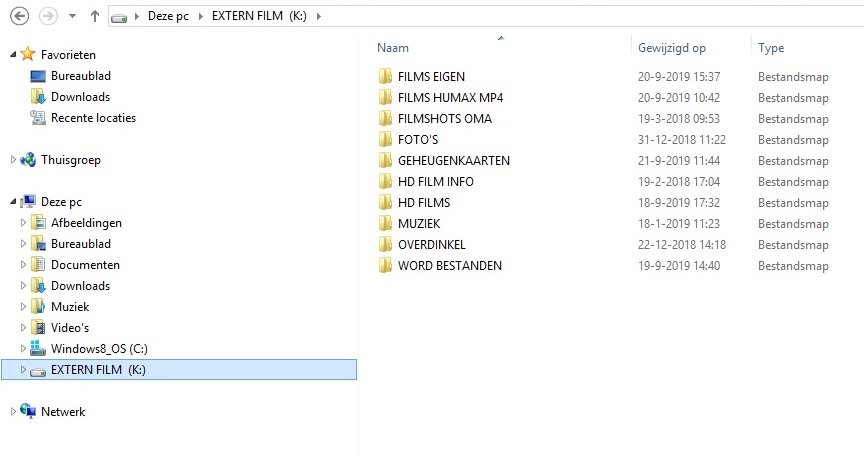864x456 pixels.
Task: Click the Forward navigation arrow
Action: click(48, 16)
